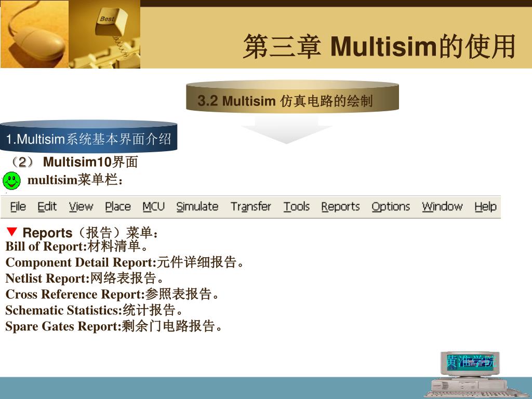
Task: Open the Reports menu
Action: (340, 207)
